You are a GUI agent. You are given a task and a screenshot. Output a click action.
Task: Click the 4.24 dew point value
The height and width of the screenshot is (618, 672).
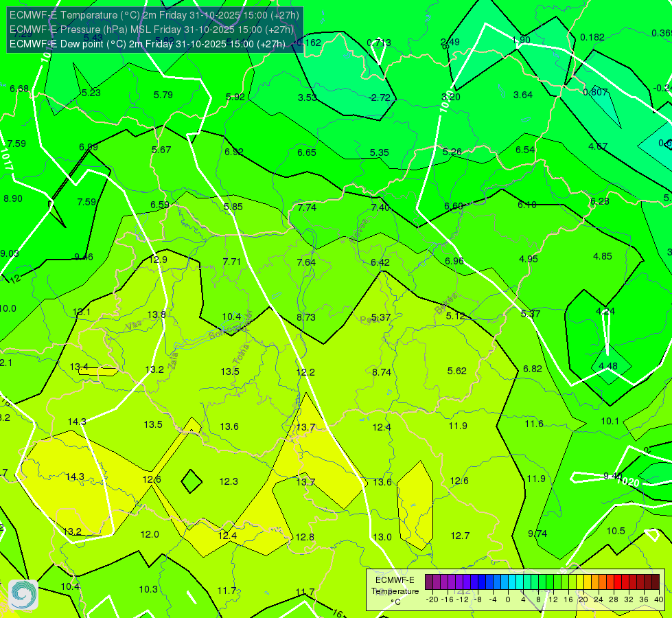pos(605,311)
